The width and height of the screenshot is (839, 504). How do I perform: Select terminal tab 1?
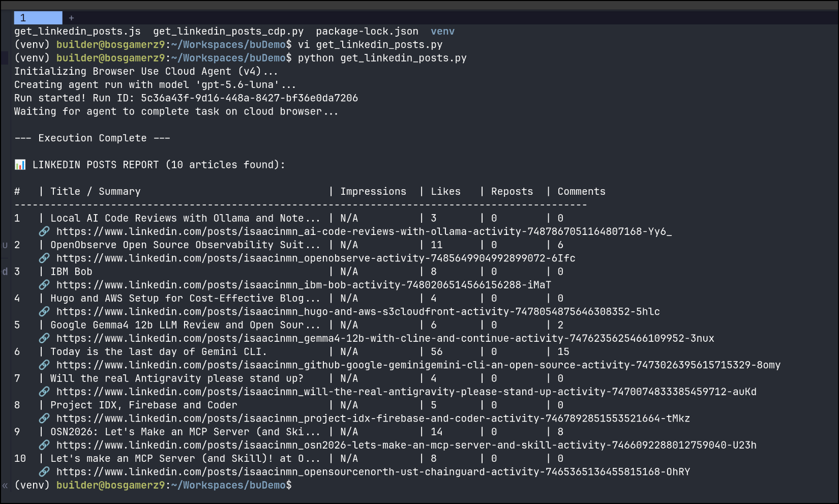point(38,18)
